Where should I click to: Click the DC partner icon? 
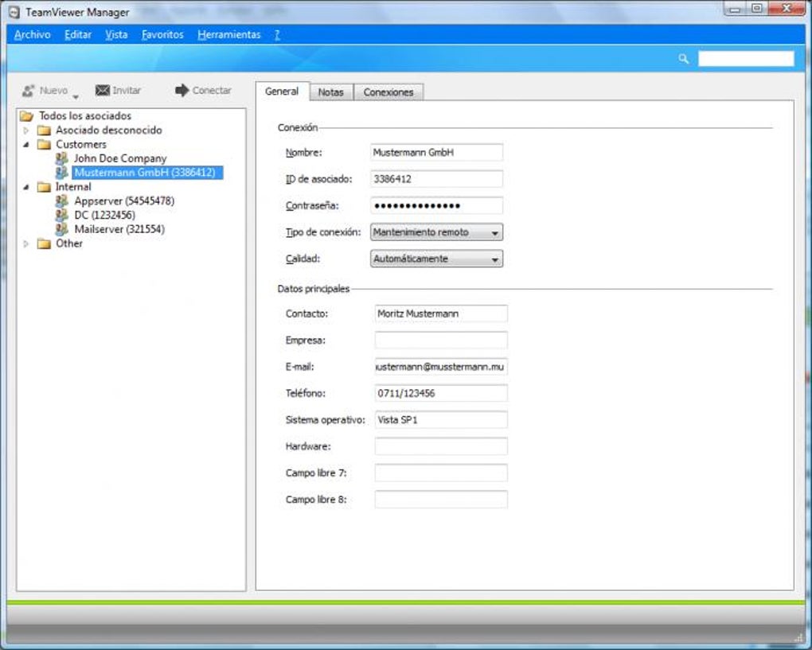coord(61,215)
